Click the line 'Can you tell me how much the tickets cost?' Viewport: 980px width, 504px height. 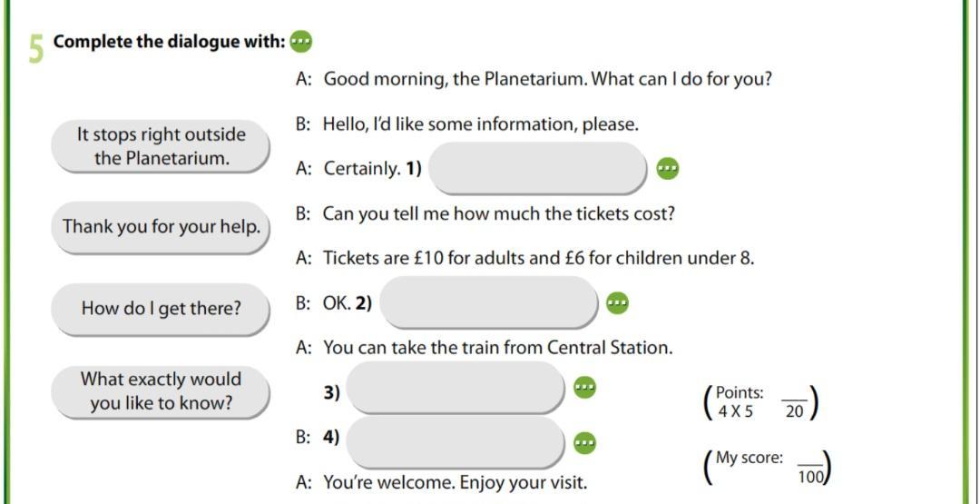[499, 213]
